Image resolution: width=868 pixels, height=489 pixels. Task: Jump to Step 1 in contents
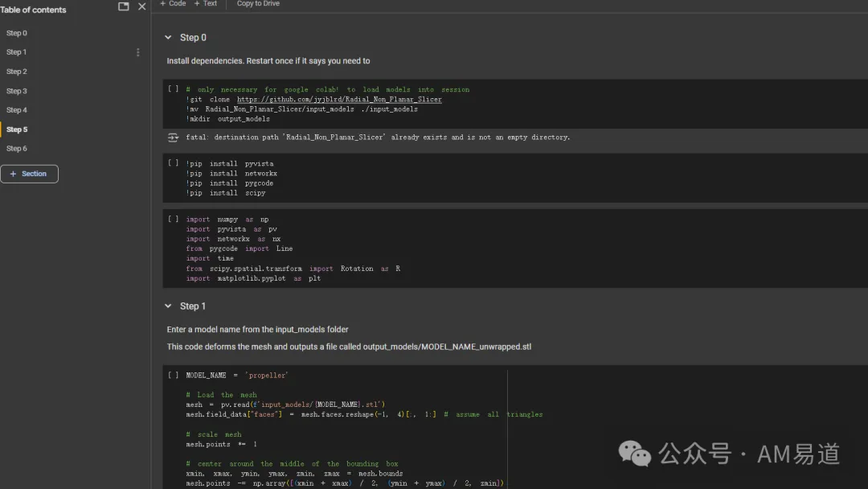pyautogui.click(x=17, y=52)
